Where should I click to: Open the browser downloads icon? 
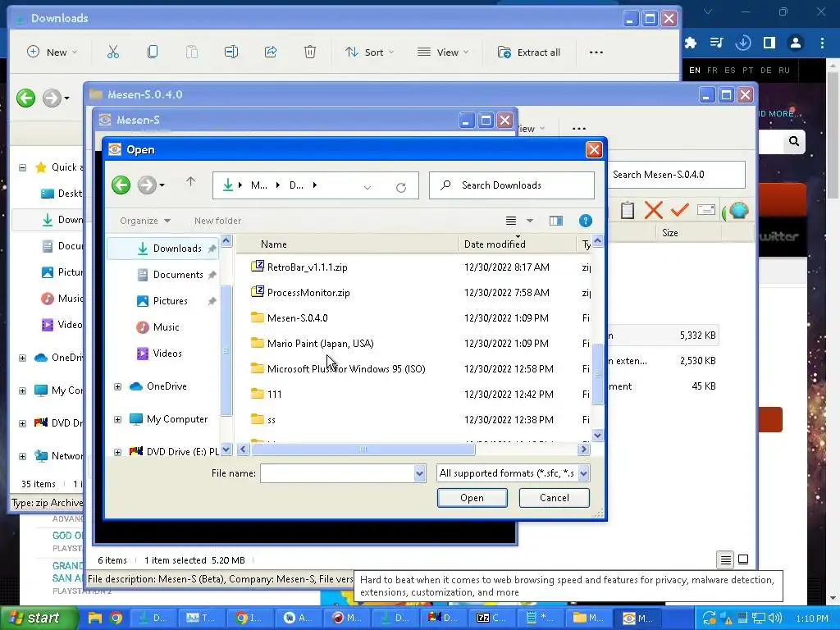tap(743, 43)
